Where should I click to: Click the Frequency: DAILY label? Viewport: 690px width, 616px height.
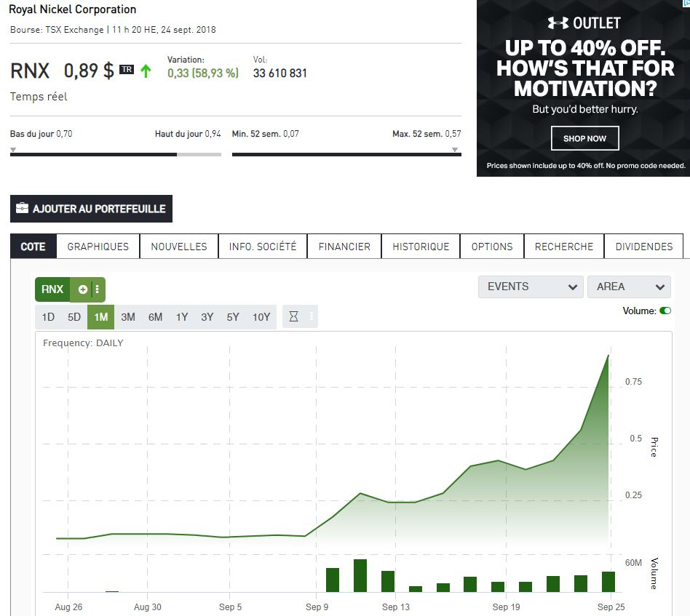click(83, 343)
